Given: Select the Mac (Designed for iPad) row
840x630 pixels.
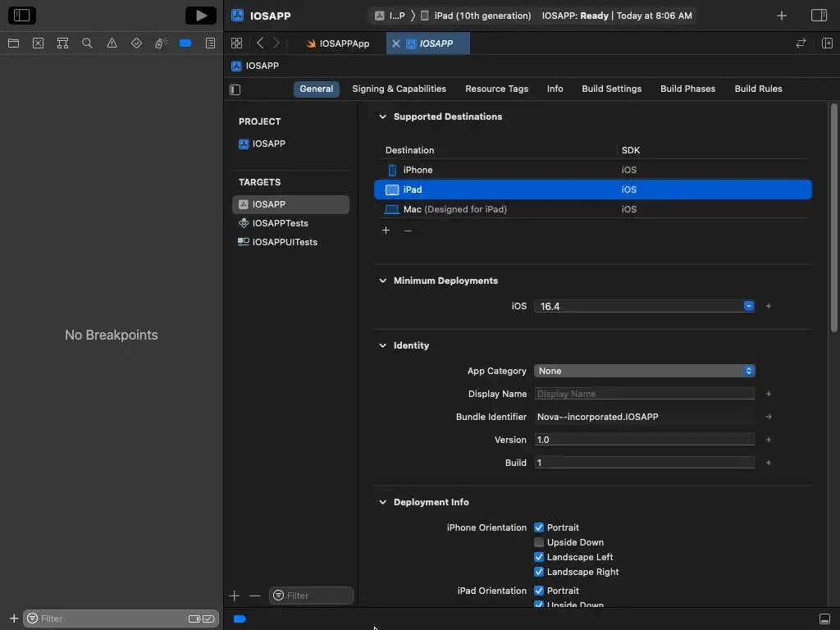Looking at the screenshot, I should 593,209.
